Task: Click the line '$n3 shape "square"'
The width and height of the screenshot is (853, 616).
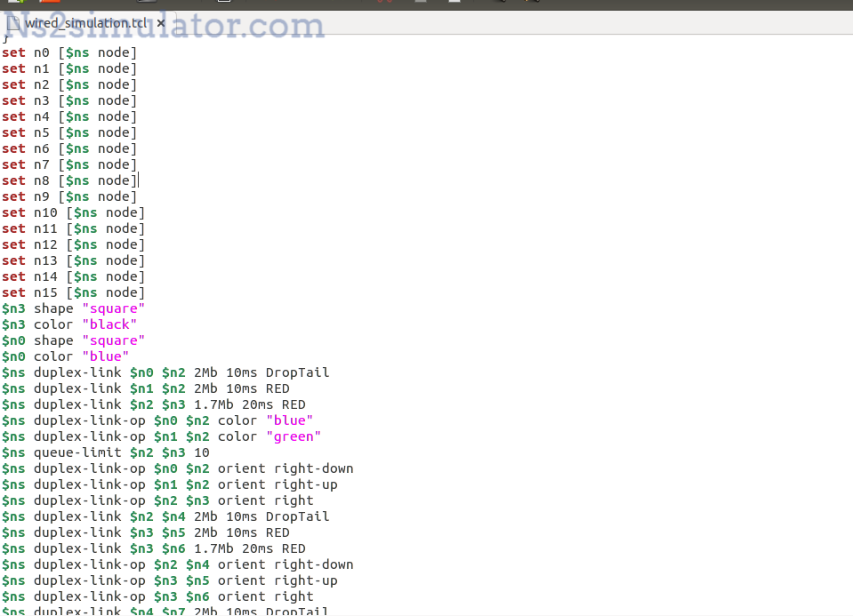Action: pyautogui.click(x=74, y=308)
